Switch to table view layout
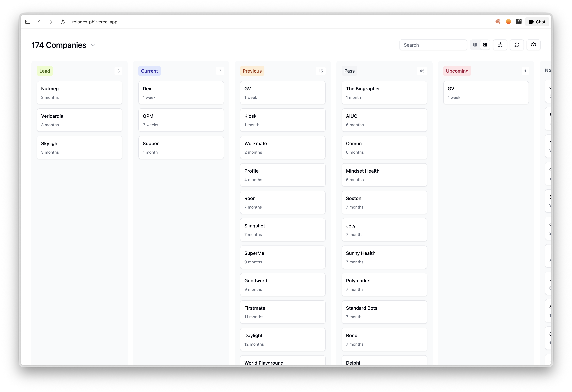Screen dimensions: 572x392 click(x=475, y=45)
